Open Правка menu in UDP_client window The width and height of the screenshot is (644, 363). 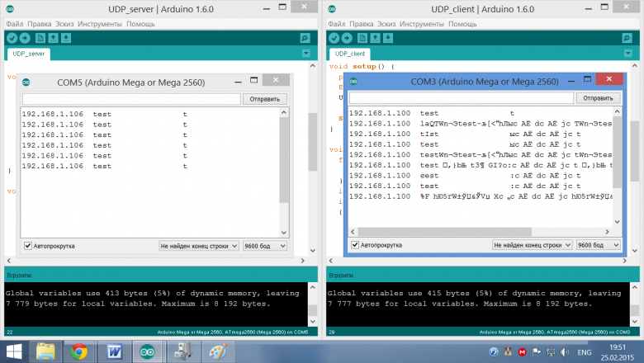click(362, 24)
